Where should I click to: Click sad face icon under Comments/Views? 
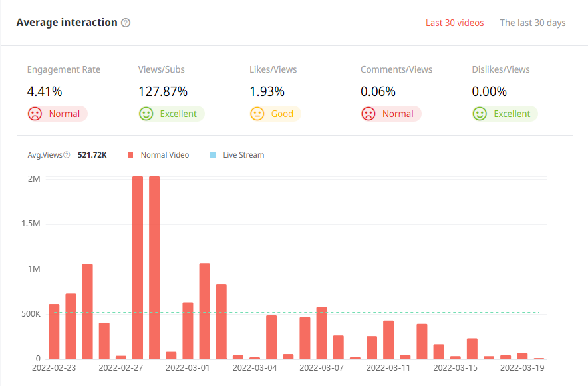pos(368,114)
